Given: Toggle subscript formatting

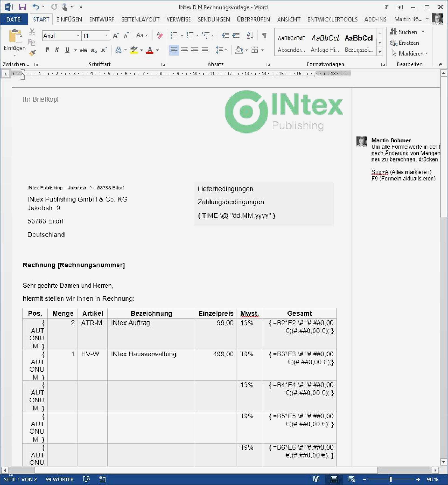Looking at the screenshot, I should tap(94, 50).
